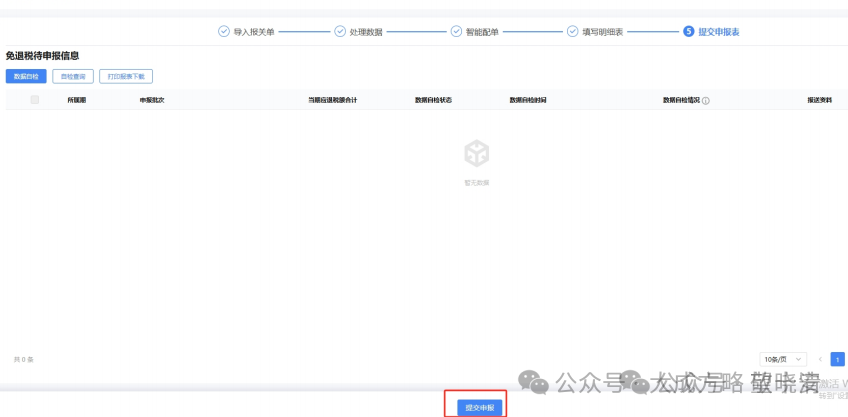Click the 提交申报 button at the bottom
848x417 pixels.
tap(480, 408)
